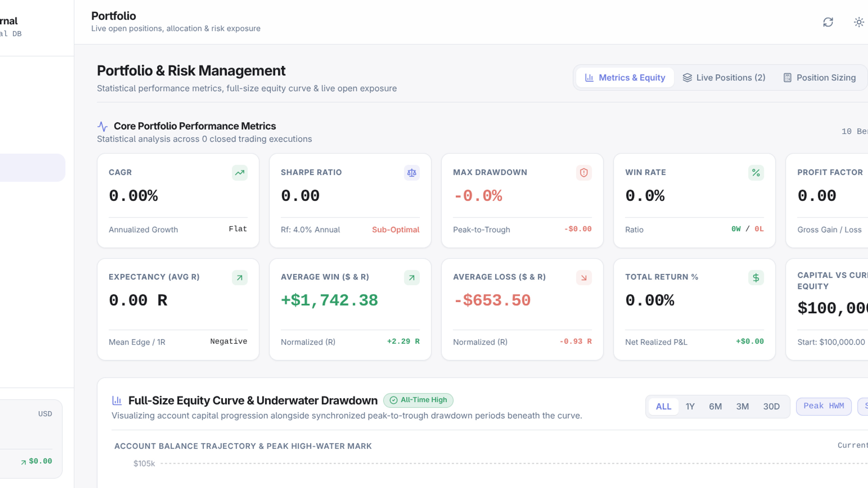Viewport: 868px width, 488px height.
Task: Select the 3M time range
Action: pyautogui.click(x=742, y=406)
